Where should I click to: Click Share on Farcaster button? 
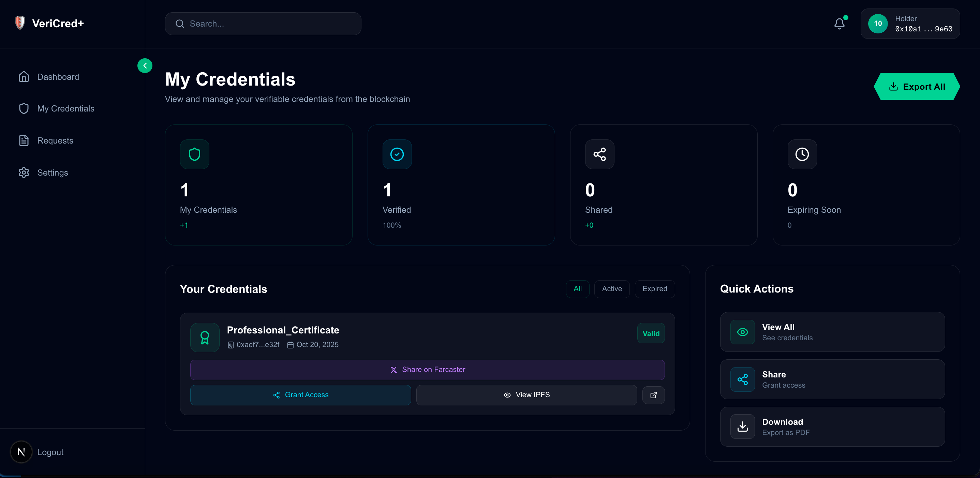coord(427,370)
